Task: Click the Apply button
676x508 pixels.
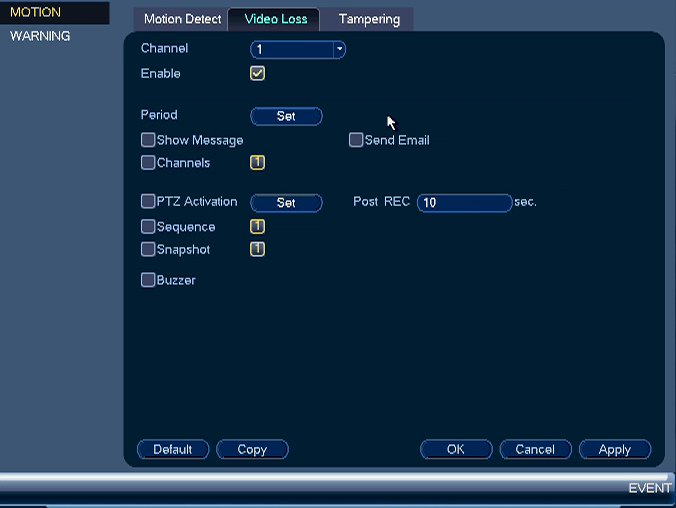Action: pos(615,449)
